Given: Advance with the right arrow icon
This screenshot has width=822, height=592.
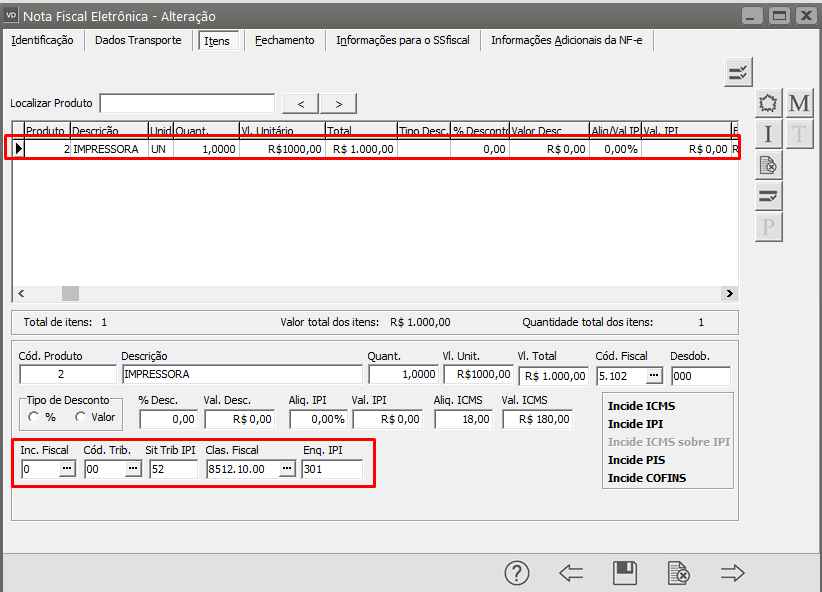Looking at the screenshot, I should [x=733, y=573].
